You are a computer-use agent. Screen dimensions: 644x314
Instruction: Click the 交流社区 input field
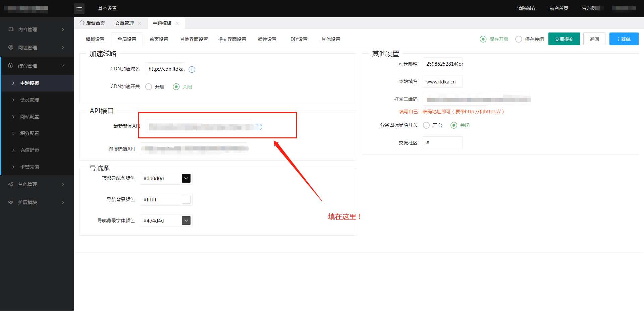tap(443, 143)
